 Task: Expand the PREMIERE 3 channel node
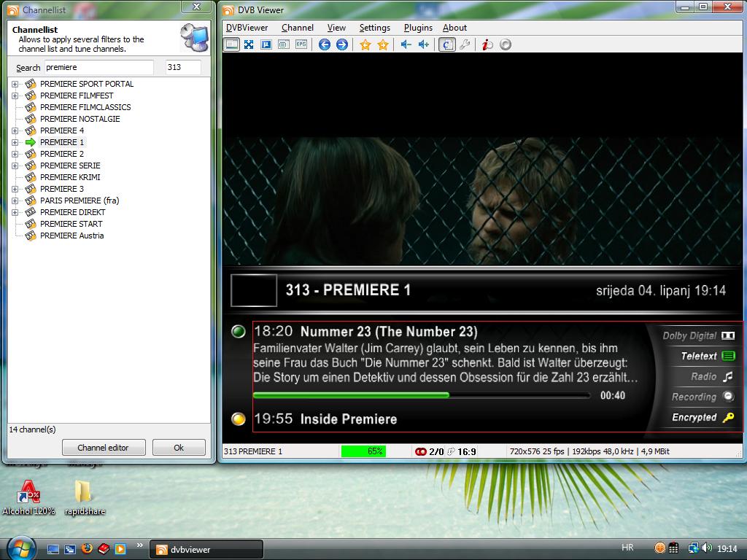click(15, 189)
